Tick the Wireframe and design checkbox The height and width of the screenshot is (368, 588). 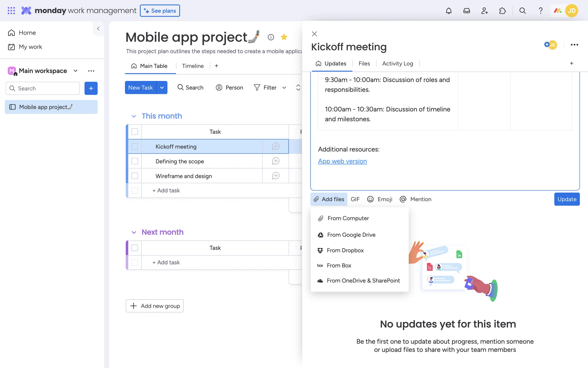point(135,176)
